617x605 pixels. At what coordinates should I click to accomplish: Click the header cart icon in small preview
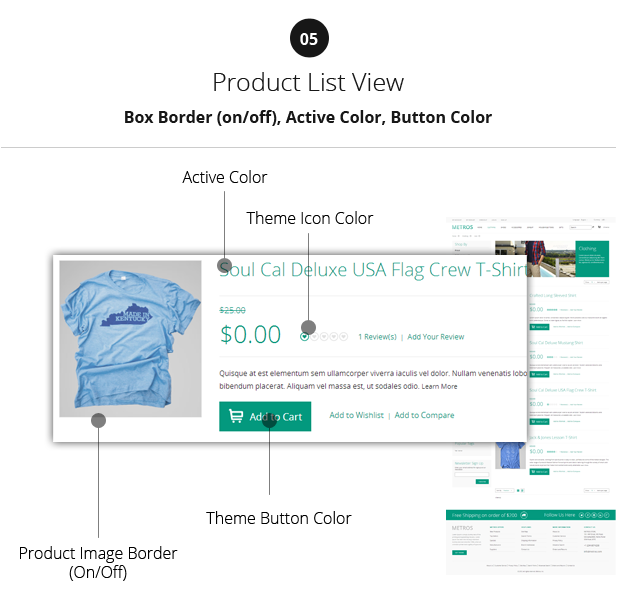point(599,227)
